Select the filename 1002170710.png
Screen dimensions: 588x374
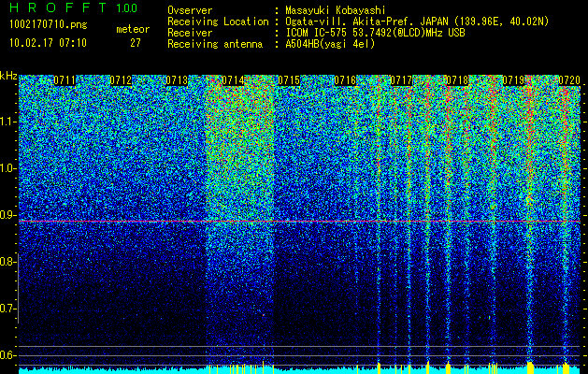[x=49, y=24]
